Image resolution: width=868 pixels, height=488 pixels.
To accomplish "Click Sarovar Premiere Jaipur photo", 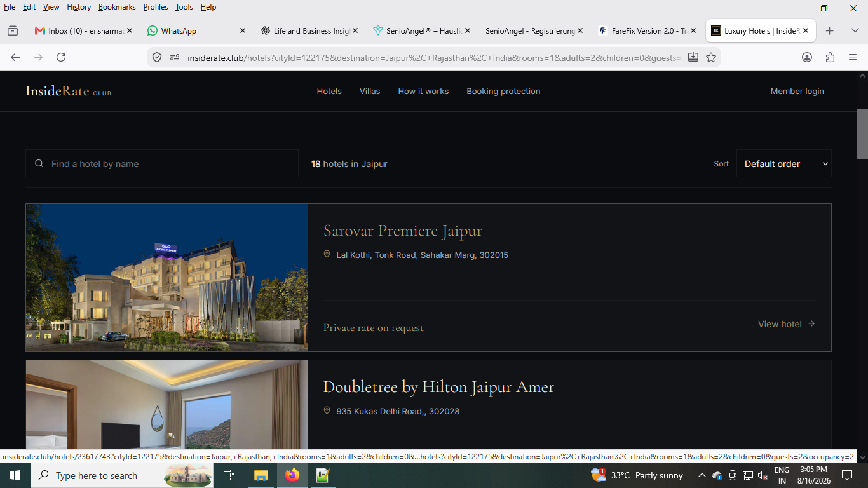I will point(166,278).
